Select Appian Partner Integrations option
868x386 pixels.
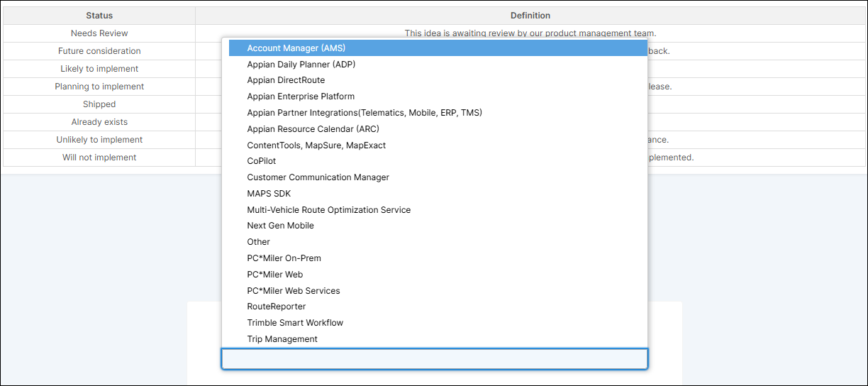coord(365,113)
